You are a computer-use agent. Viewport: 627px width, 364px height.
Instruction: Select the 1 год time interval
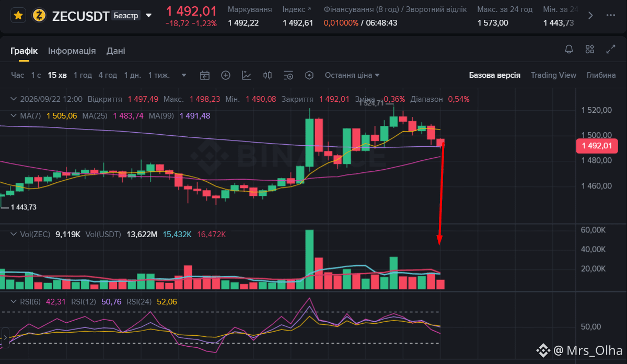click(x=83, y=75)
